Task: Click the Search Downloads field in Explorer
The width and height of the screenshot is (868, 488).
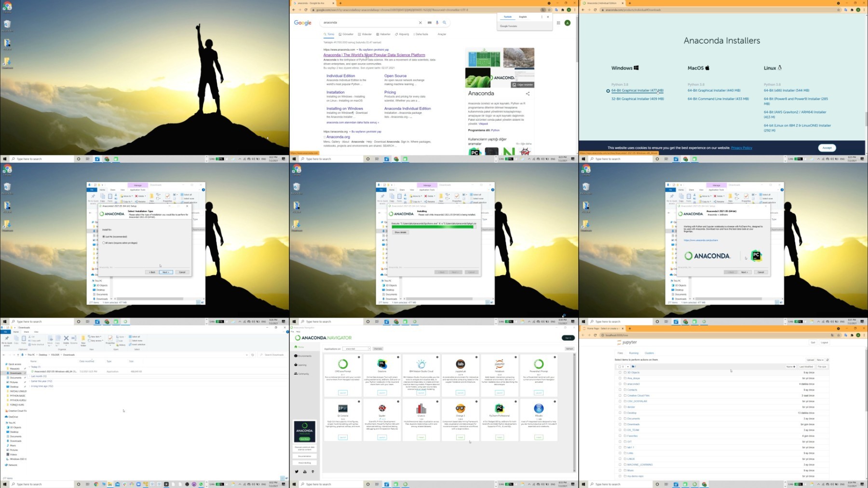Action: pos(273,355)
